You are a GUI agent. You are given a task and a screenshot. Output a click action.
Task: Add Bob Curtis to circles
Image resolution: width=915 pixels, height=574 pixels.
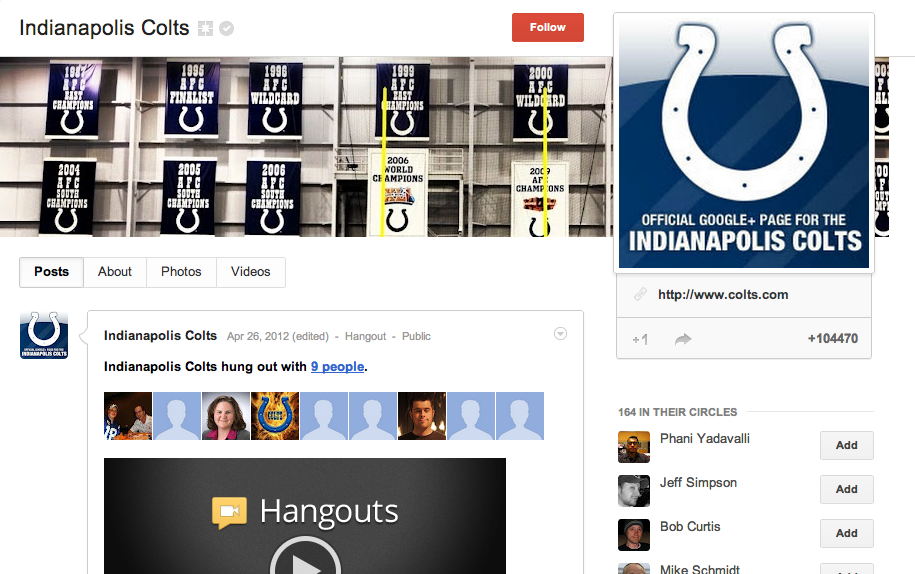(x=846, y=533)
